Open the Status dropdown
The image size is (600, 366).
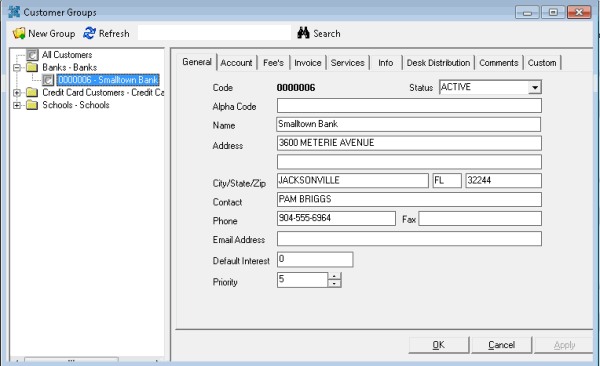[x=535, y=87]
